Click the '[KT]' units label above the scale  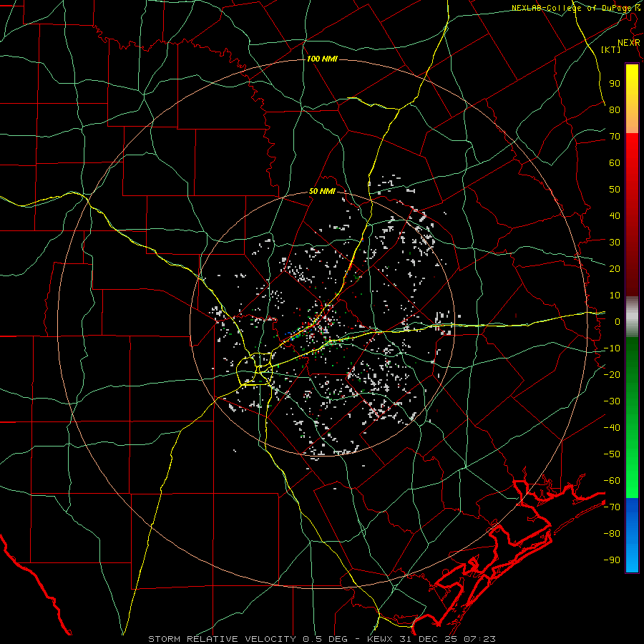[611, 49]
